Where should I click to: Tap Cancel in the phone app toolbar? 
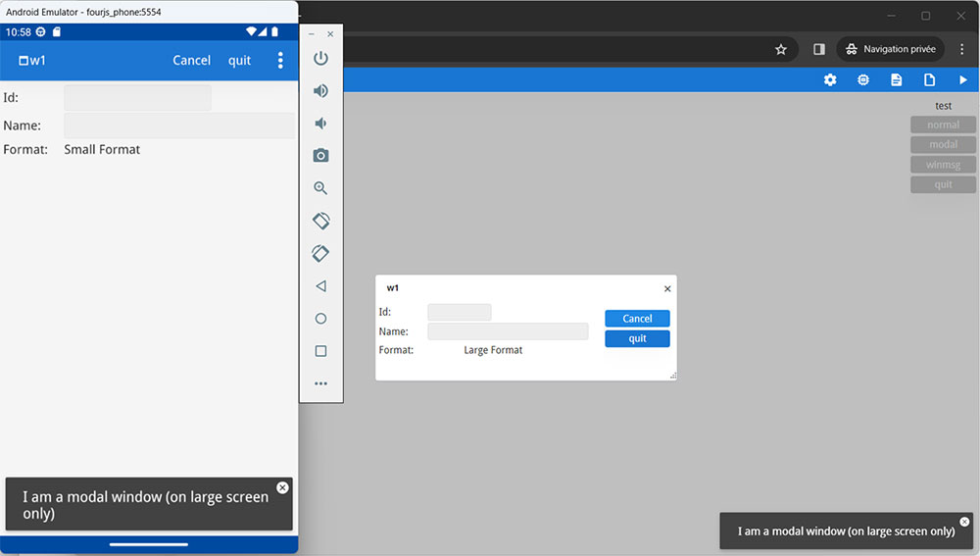191,60
